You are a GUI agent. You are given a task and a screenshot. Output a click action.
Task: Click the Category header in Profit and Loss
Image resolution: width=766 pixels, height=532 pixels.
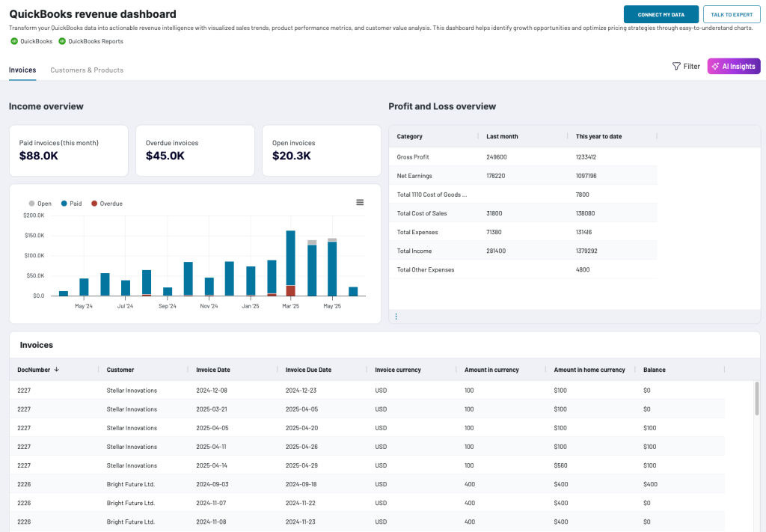409,136
